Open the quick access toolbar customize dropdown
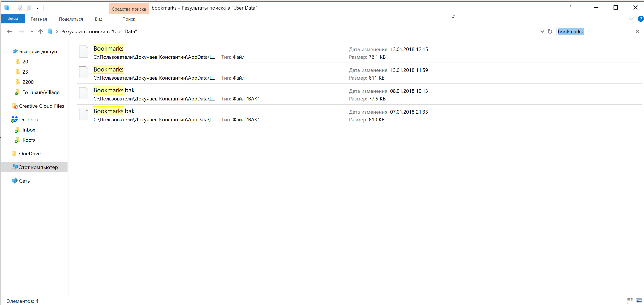644x305 pixels. click(x=37, y=8)
